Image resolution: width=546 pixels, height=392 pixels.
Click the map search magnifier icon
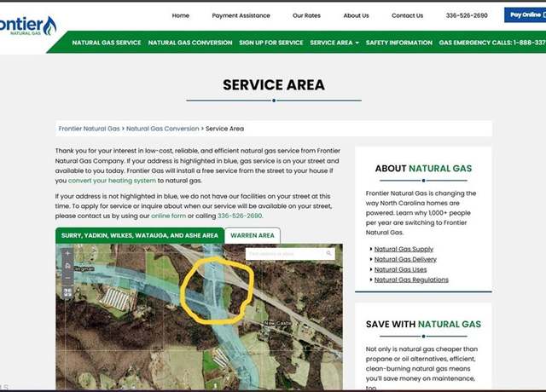[328, 254]
